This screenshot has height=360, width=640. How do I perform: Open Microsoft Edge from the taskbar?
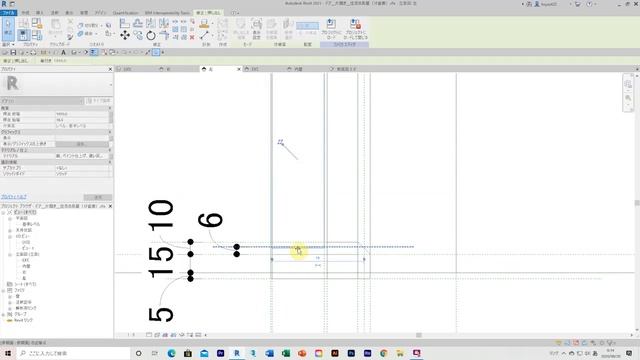(x=171, y=353)
